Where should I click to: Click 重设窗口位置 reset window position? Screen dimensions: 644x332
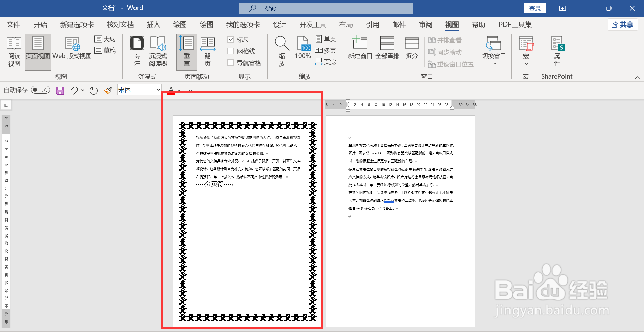[x=451, y=64]
